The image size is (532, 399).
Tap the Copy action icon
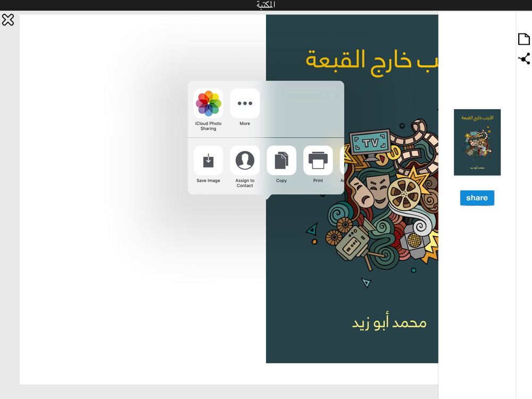[x=281, y=161]
